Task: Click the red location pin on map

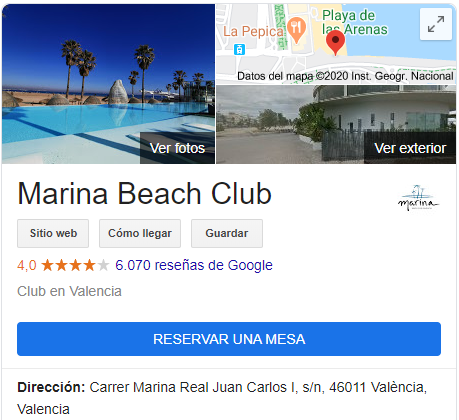Action: 335,42
